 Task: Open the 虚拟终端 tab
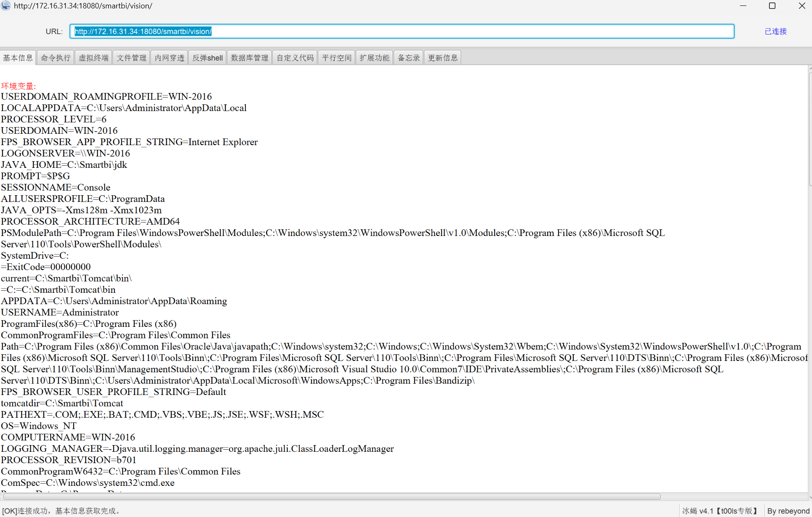[x=93, y=58]
